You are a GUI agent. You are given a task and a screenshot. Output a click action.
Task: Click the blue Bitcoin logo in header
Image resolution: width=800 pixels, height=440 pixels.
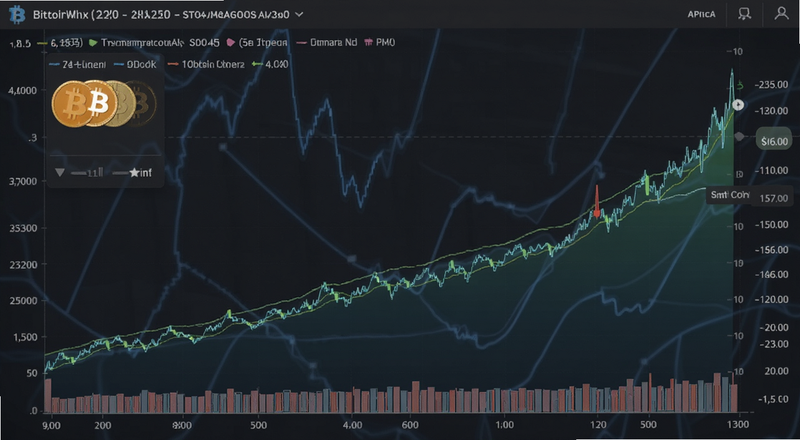(x=17, y=15)
